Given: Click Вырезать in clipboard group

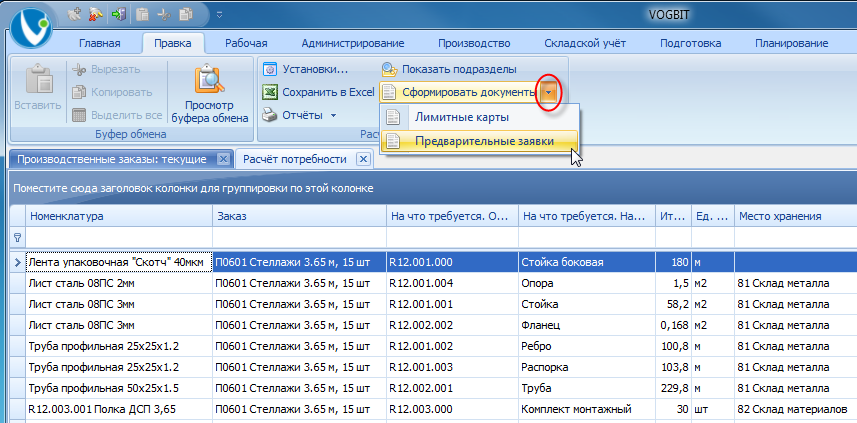Looking at the screenshot, I should click(x=106, y=69).
